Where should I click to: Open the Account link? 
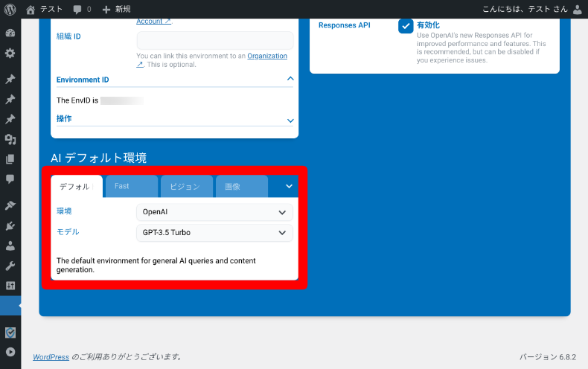click(153, 22)
